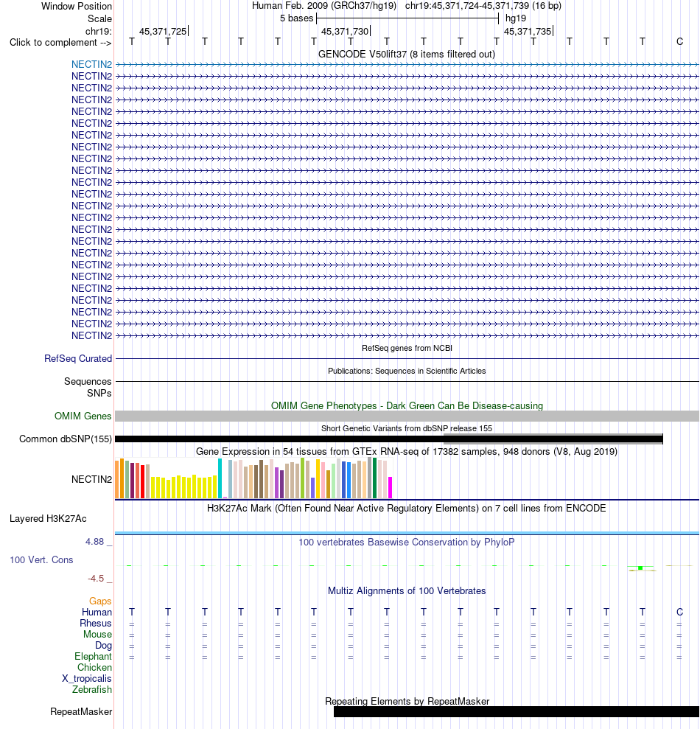The height and width of the screenshot is (729, 700).
Task: Click NECTIN2 label beside GTEx expression chart
Action: click(91, 479)
